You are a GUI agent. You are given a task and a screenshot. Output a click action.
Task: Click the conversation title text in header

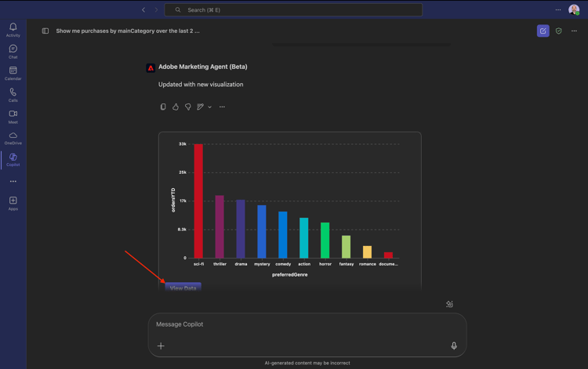[x=128, y=31]
